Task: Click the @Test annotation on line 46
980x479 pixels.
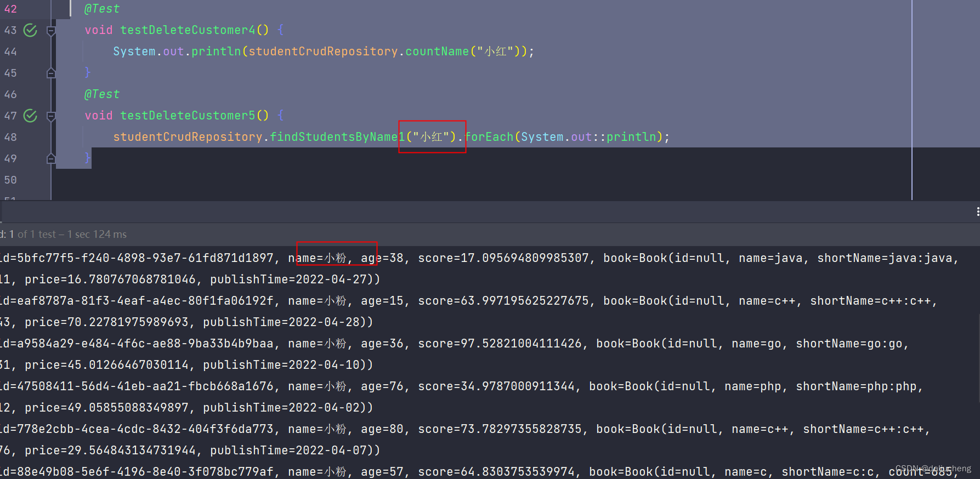Action: (x=101, y=94)
